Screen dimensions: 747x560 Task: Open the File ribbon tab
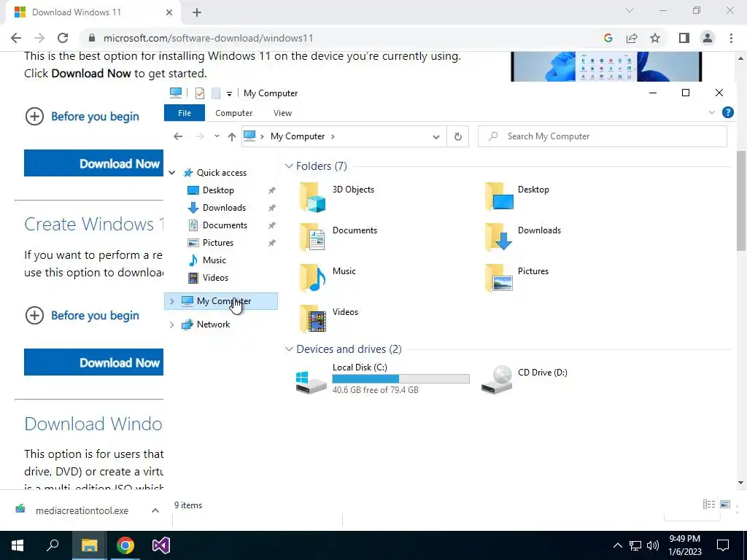[x=185, y=113]
